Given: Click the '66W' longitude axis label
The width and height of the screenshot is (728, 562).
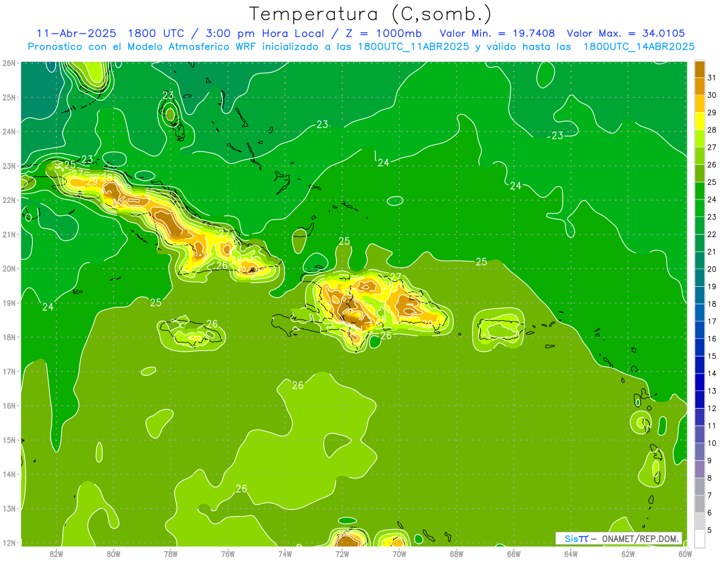Looking at the screenshot, I should pos(514,554).
